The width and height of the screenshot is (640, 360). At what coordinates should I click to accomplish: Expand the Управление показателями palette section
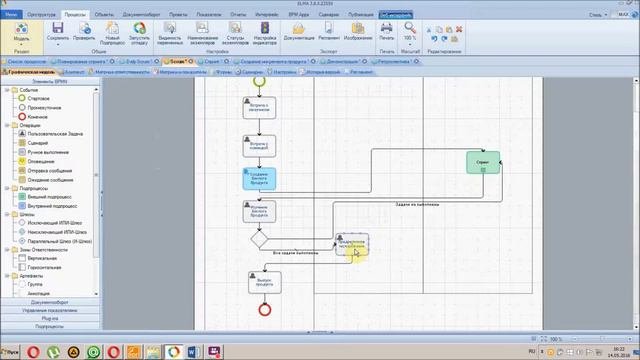(x=50, y=311)
